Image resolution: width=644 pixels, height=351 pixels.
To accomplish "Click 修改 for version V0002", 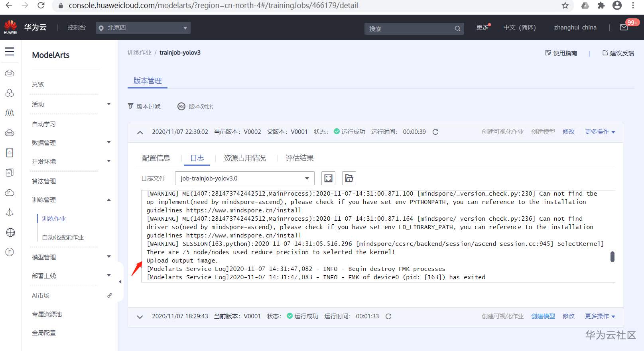I will [x=569, y=132].
